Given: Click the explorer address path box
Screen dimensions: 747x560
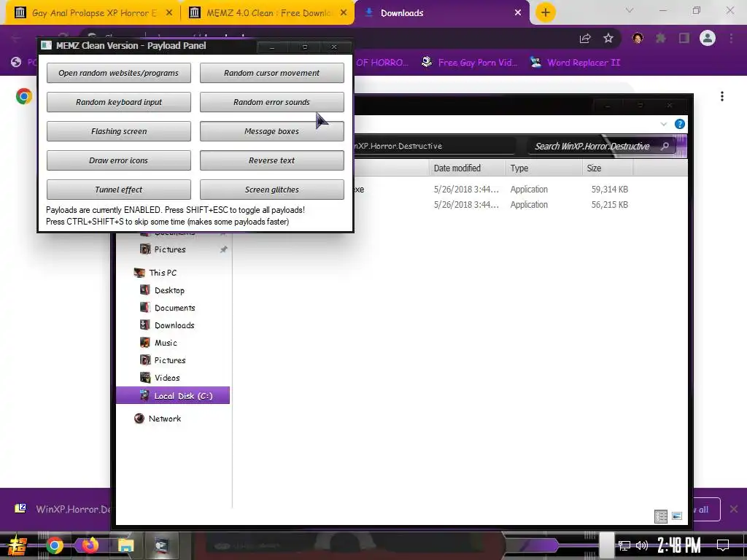Looking at the screenshot, I should point(435,146).
